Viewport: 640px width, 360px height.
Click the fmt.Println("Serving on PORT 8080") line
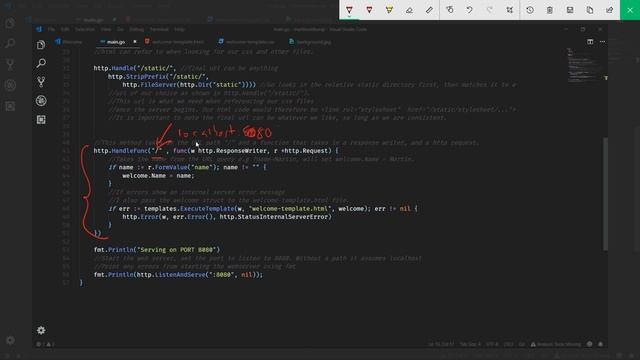tap(157, 249)
